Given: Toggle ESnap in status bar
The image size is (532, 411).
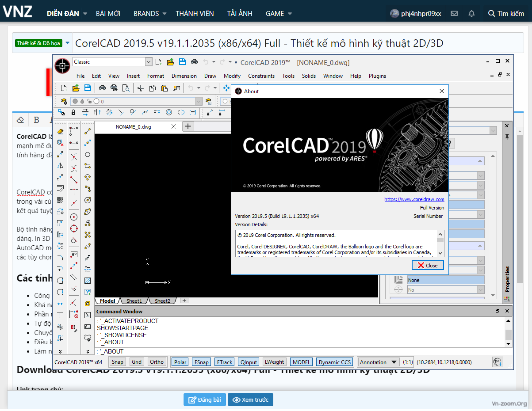Looking at the screenshot, I should point(201,362).
